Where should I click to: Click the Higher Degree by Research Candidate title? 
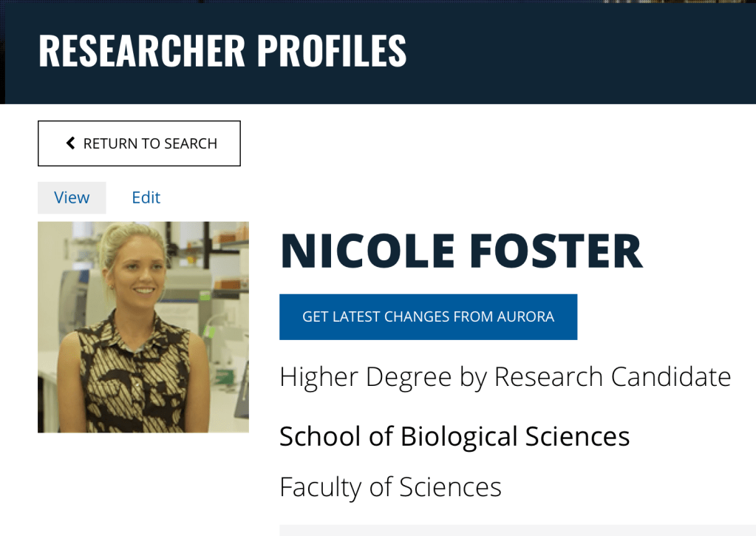[505, 377]
